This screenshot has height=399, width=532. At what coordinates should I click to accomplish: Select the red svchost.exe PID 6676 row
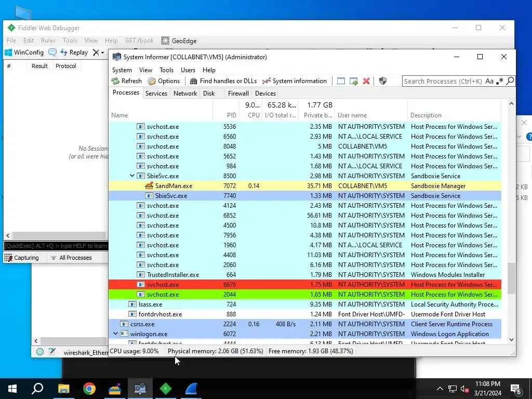pyautogui.click(x=304, y=285)
